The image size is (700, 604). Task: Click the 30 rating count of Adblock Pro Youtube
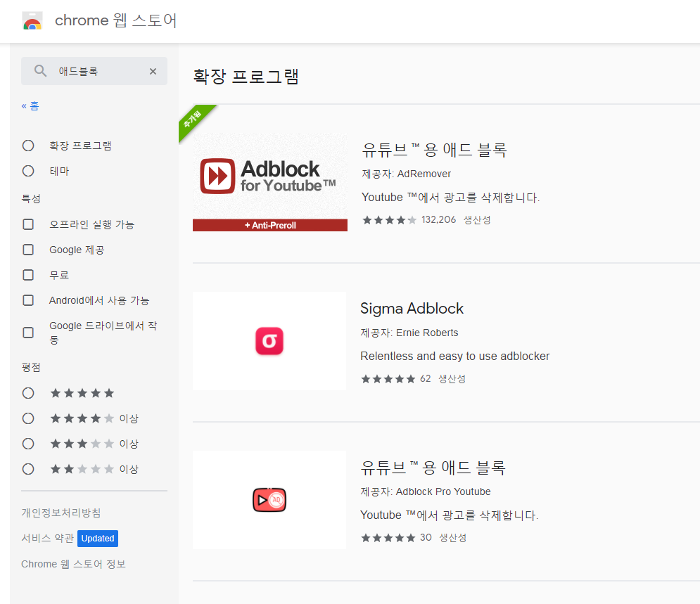click(426, 537)
